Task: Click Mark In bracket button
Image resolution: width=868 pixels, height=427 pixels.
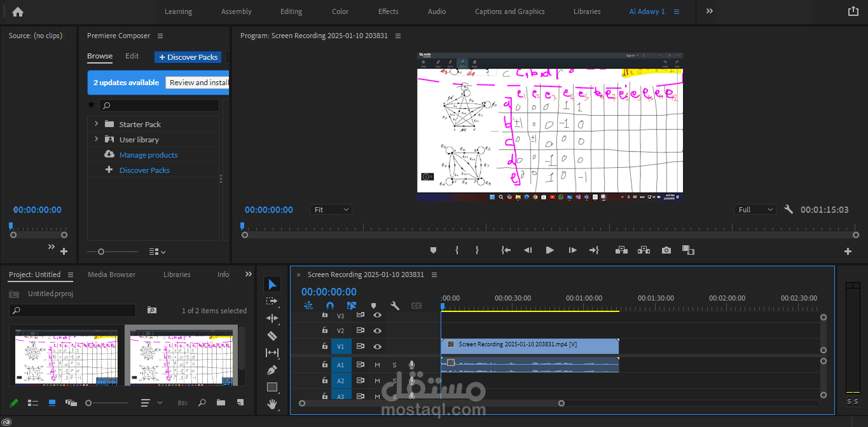Action: 457,250
